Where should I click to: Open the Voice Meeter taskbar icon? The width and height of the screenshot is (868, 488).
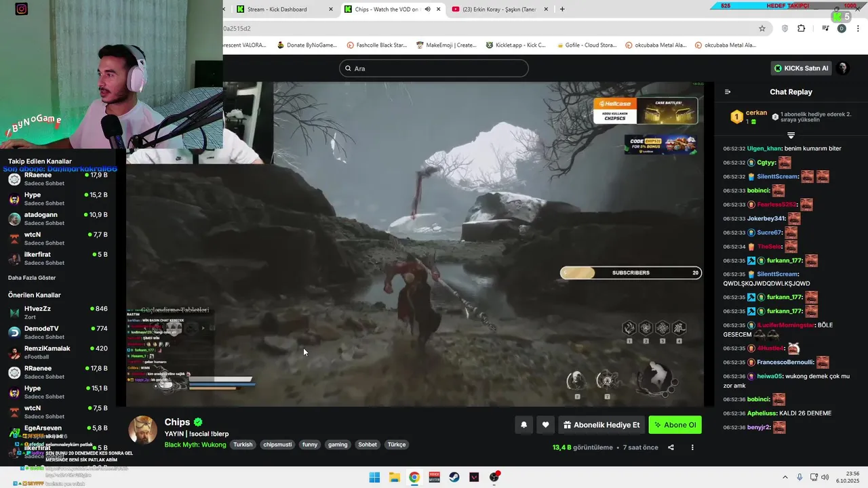click(x=434, y=477)
